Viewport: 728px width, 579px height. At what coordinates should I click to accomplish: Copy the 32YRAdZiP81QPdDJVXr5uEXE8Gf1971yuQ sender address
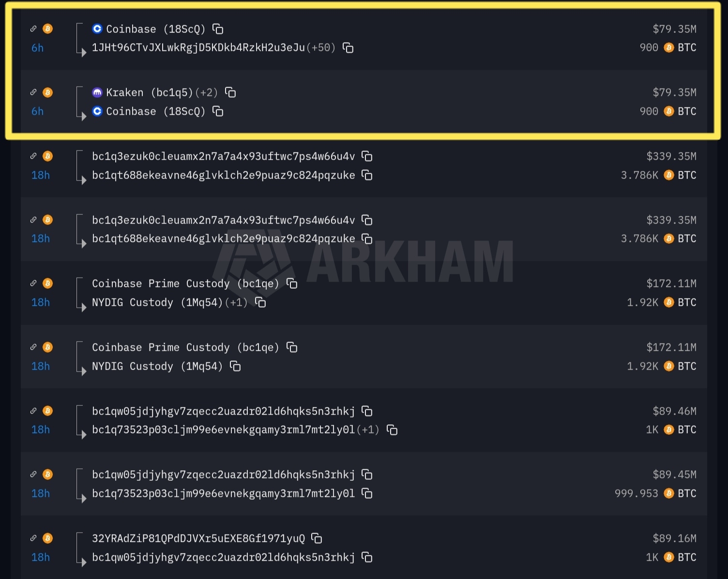click(x=317, y=538)
